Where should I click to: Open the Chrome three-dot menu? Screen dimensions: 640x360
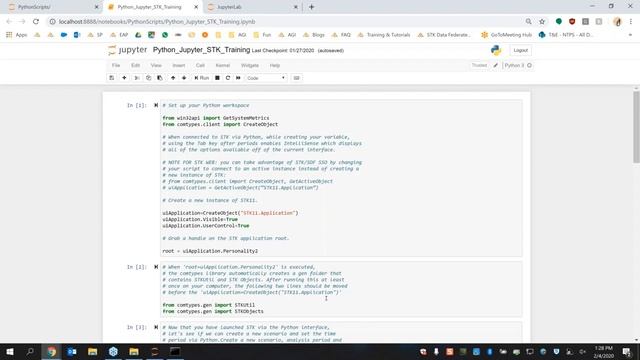pyautogui.click(x=631, y=22)
